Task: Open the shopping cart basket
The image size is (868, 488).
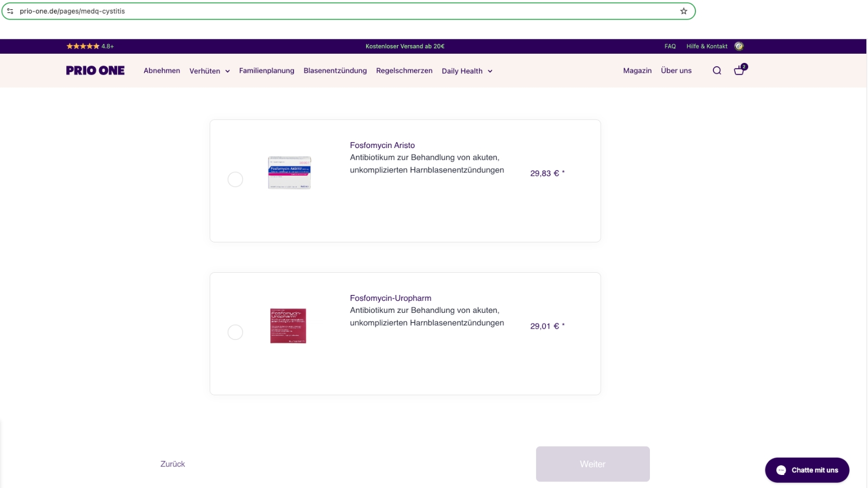Action: [x=739, y=70]
